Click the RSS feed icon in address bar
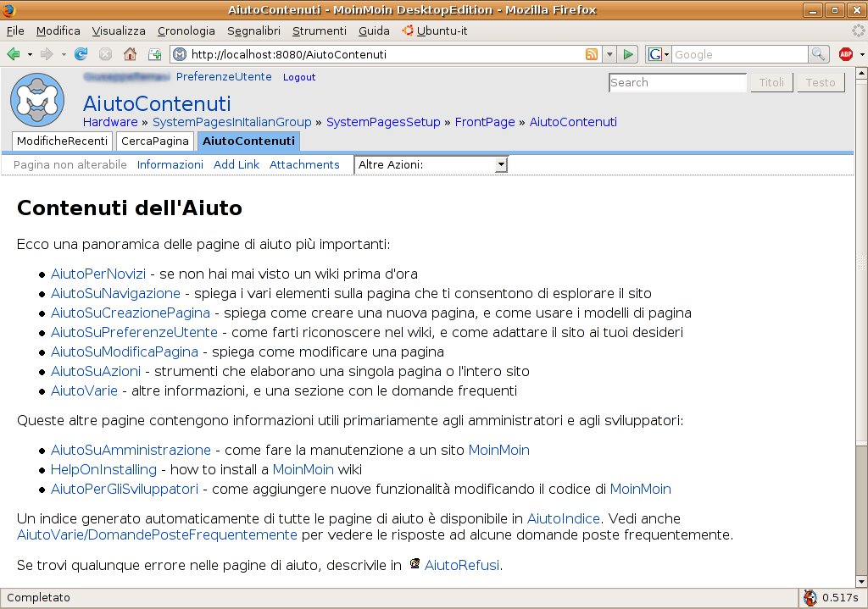The height and width of the screenshot is (609, 868). (592, 54)
